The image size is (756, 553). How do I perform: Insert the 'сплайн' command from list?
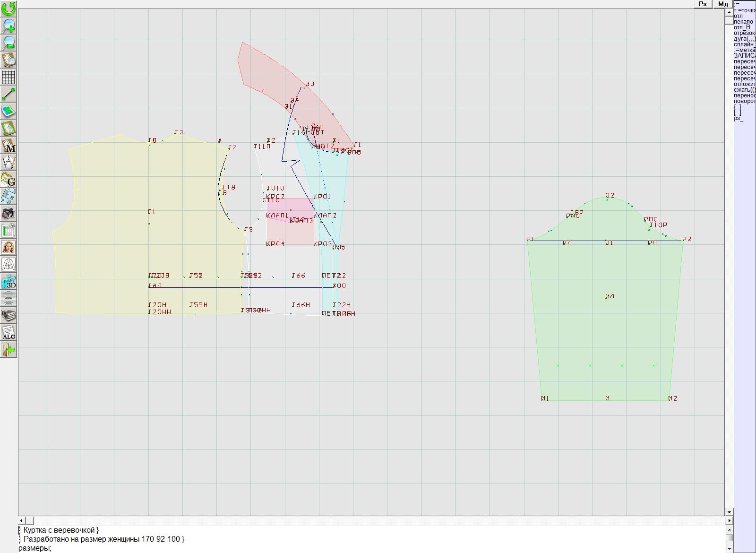[x=744, y=44]
